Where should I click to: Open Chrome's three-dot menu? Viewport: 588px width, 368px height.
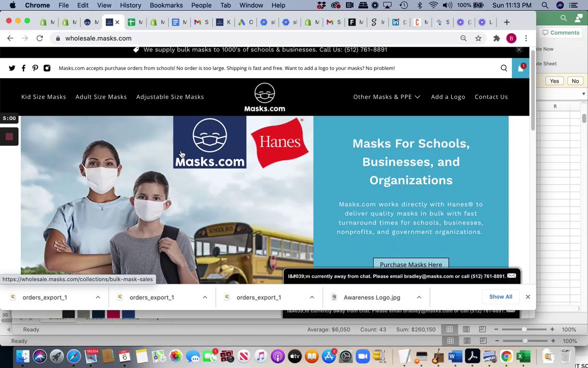pos(526,38)
